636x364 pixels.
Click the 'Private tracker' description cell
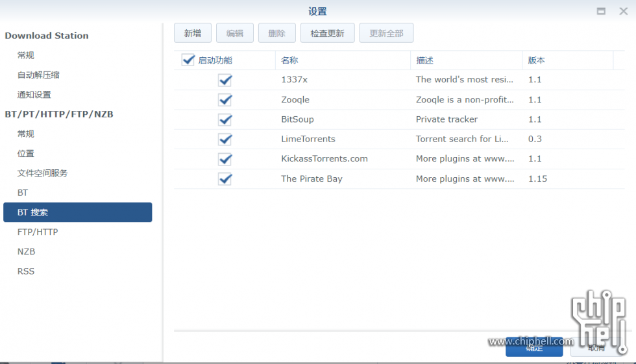pos(446,119)
